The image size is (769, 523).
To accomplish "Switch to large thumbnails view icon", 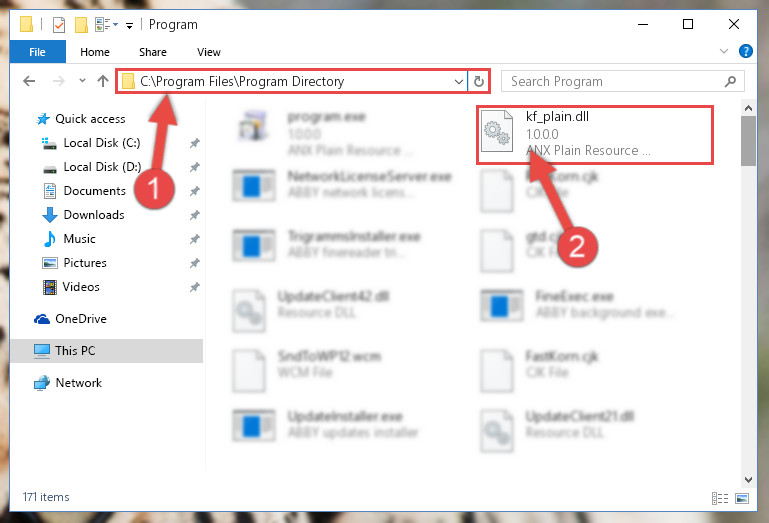I will (742, 498).
